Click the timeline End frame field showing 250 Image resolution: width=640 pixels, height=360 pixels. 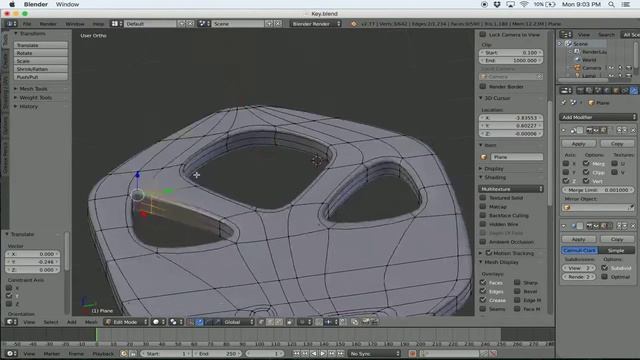[x=218, y=353]
